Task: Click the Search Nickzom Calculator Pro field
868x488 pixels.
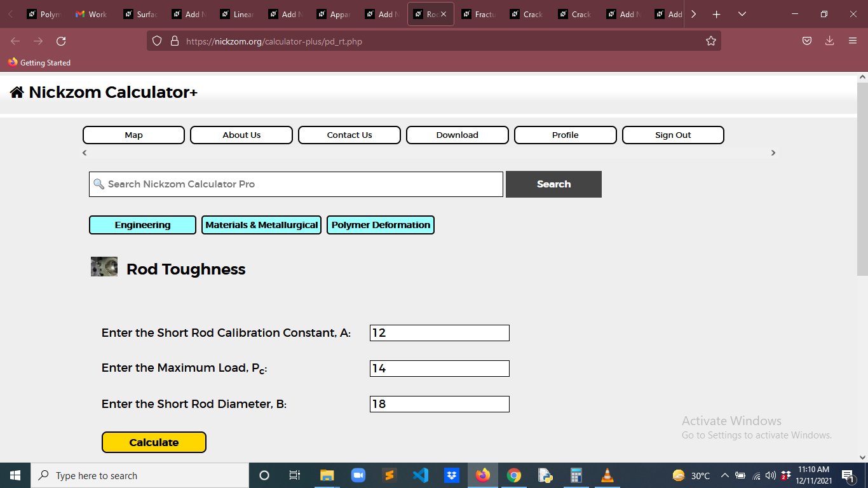Action: [296, 184]
